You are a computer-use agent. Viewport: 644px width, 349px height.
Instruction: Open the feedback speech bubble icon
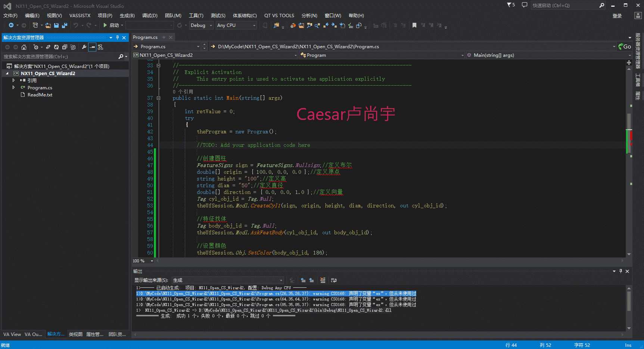[525, 5]
